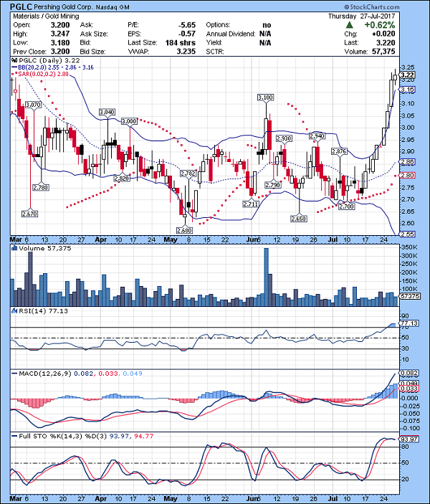Click the 2.80 SAR axis tag

(408, 176)
